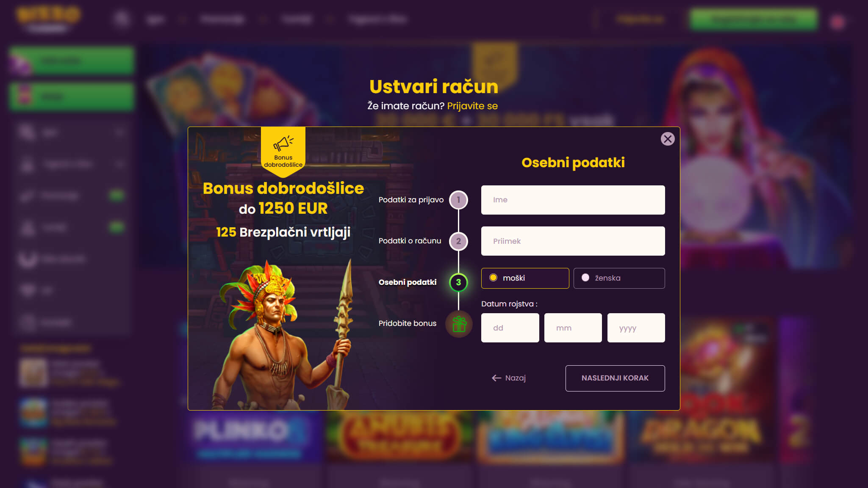Click step 2 circle Podatki o računu
The height and width of the screenshot is (488, 868).
(458, 241)
